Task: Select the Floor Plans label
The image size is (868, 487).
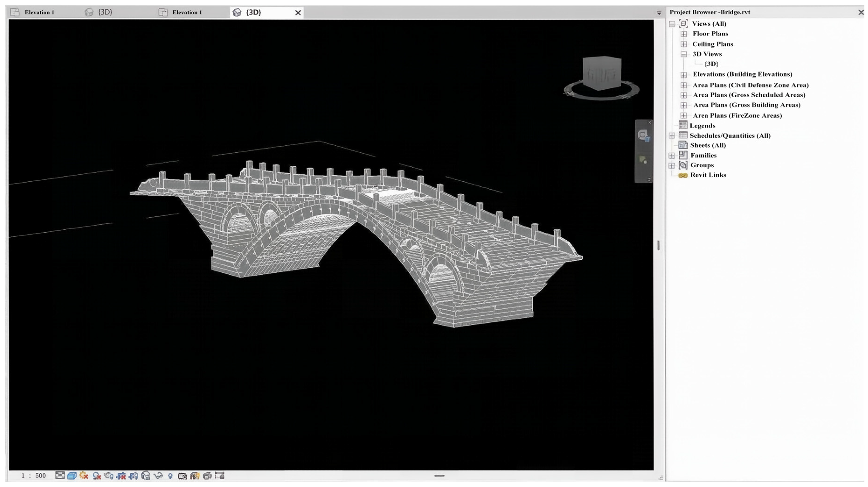Action: tap(710, 34)
